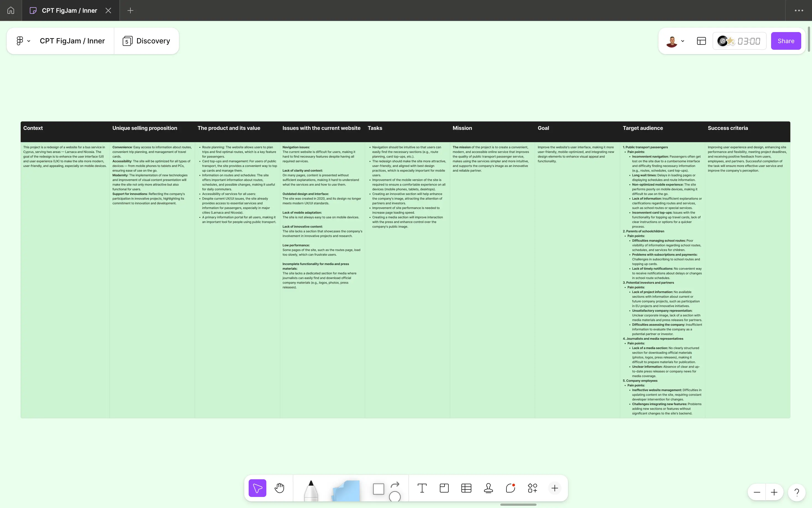
Task: Open the account dropdown next to your avatar
Action: (x=682, y=41)
